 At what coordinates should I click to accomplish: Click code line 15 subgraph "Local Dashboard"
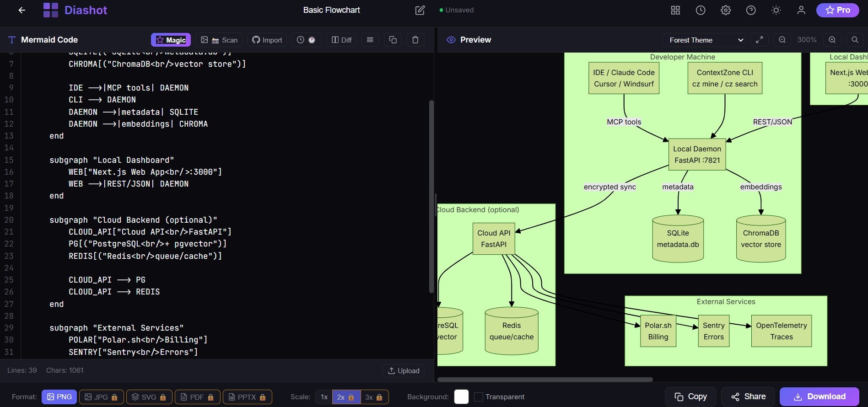(x=112, y=160)
